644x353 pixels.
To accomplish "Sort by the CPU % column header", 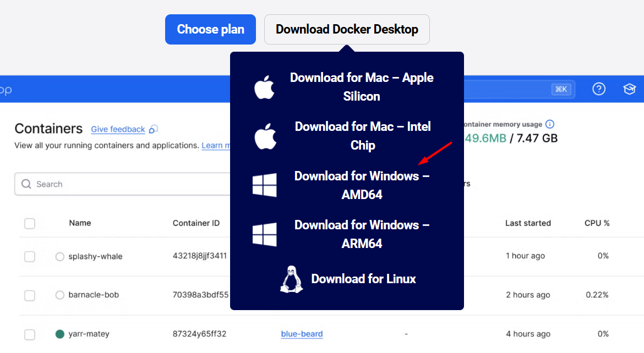I will point(597,223).
